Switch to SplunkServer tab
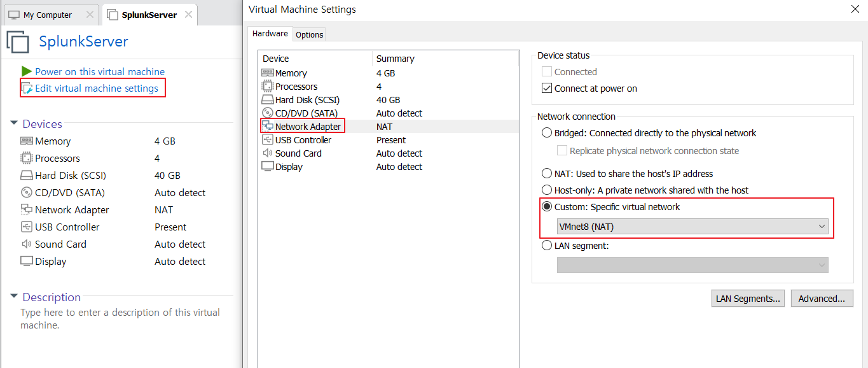This screenshot has height=368, width=868. click(149, 15)
